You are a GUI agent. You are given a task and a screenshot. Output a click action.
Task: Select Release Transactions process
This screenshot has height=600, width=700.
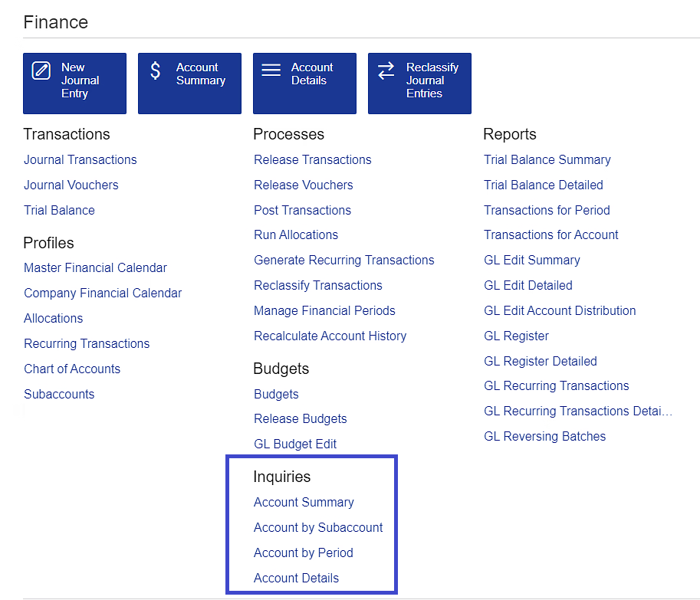coord(313,159)
